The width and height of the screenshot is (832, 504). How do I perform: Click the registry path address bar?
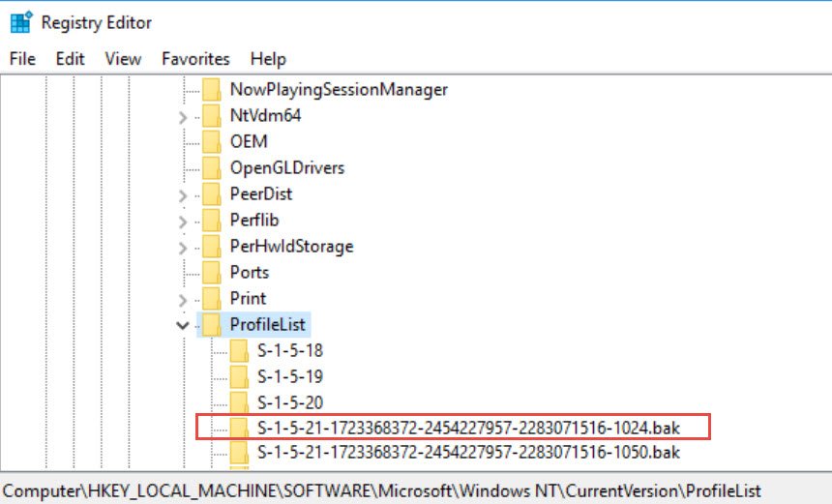click(x=416, y=490)
